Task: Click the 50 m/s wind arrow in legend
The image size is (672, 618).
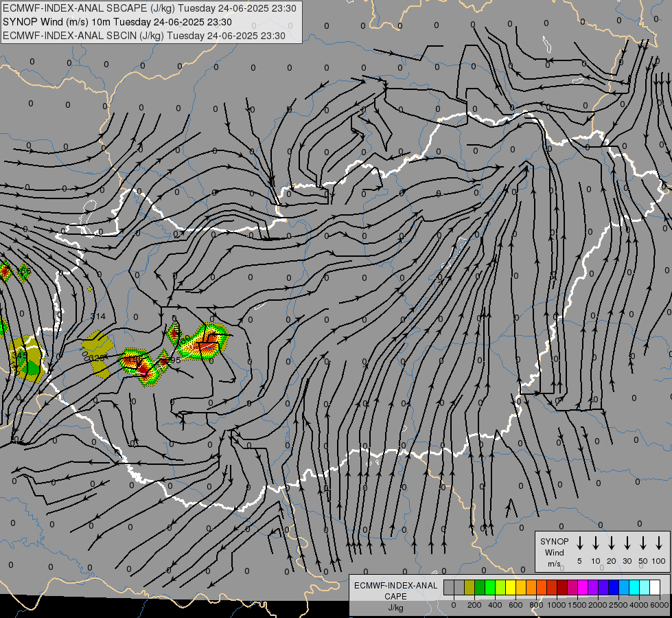Action: point(643,543)
